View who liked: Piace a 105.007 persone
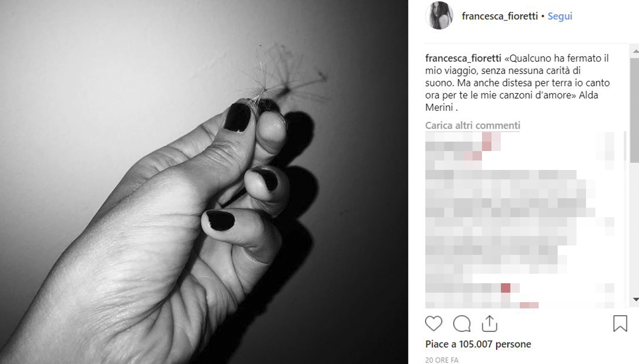This screenshot has height=364, width=639. point(478,344)
